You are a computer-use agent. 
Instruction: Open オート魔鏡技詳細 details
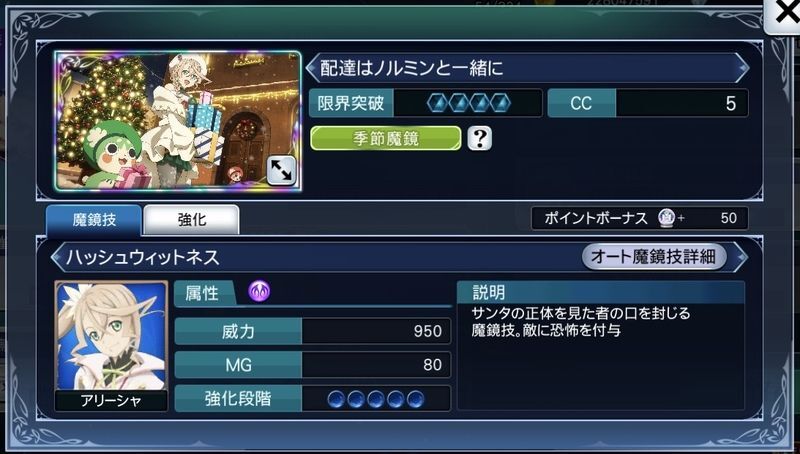point(654,257)
